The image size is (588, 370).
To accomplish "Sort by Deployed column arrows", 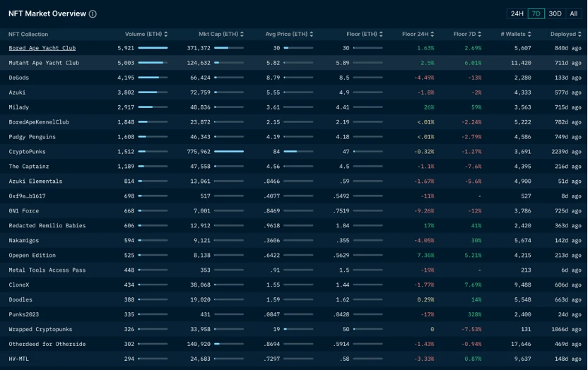I will click(580, 34).
